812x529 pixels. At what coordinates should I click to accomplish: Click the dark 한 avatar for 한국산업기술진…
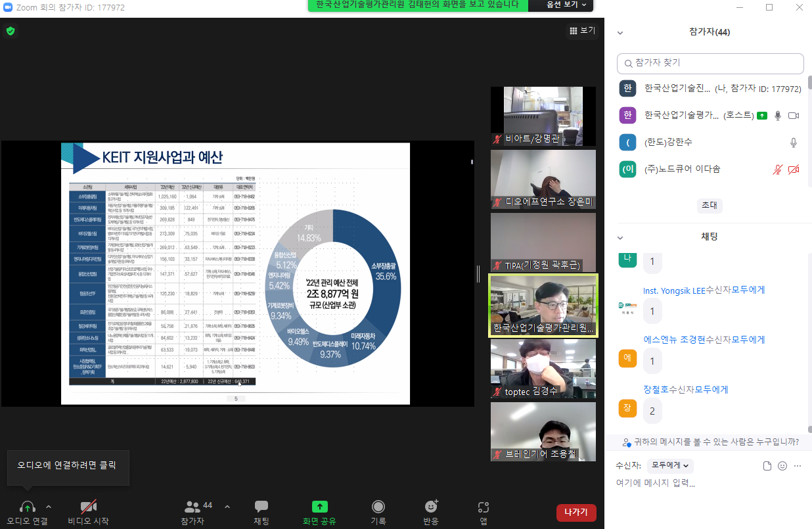tap(628, 88)
